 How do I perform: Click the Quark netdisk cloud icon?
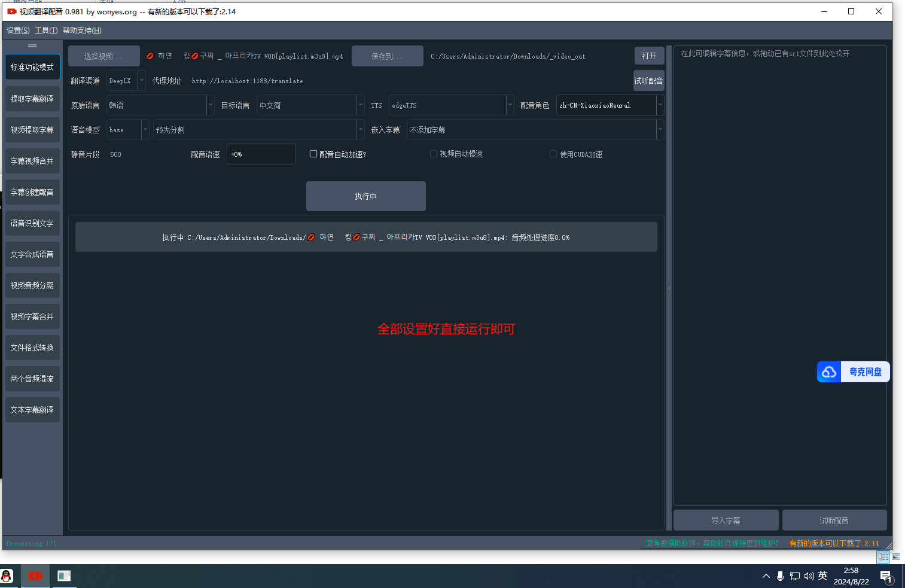tap(829, 372)
